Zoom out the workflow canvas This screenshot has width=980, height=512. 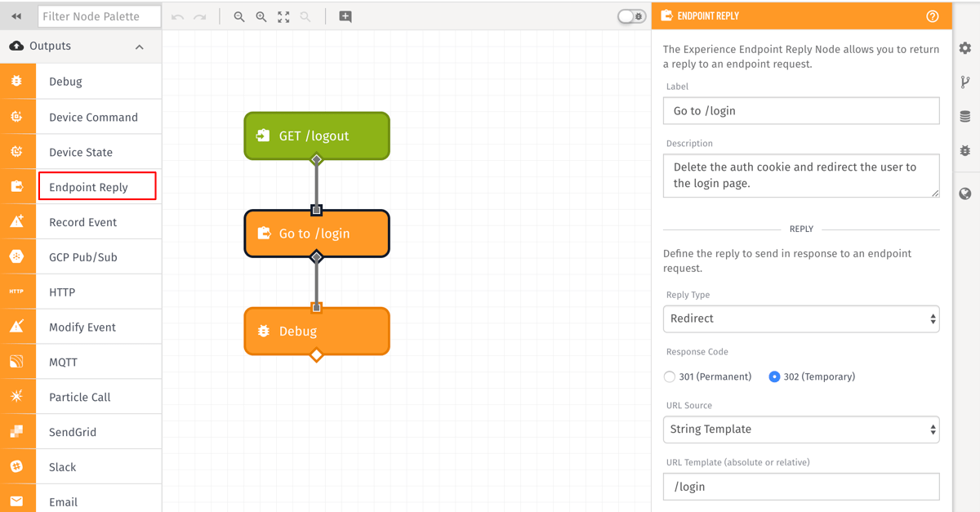point(239,16)
